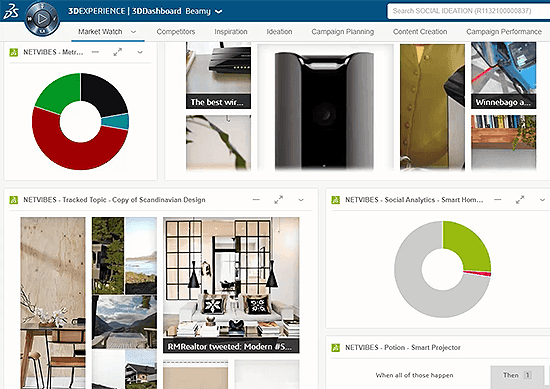Expand the Metrics widget to fullscreen
Viewport: 550px width, 389px height.
tap(118, 52)
